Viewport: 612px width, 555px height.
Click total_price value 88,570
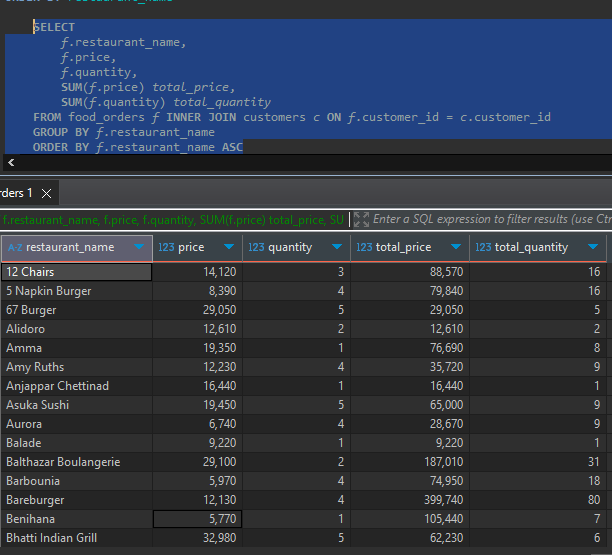(x=410, y=272)
